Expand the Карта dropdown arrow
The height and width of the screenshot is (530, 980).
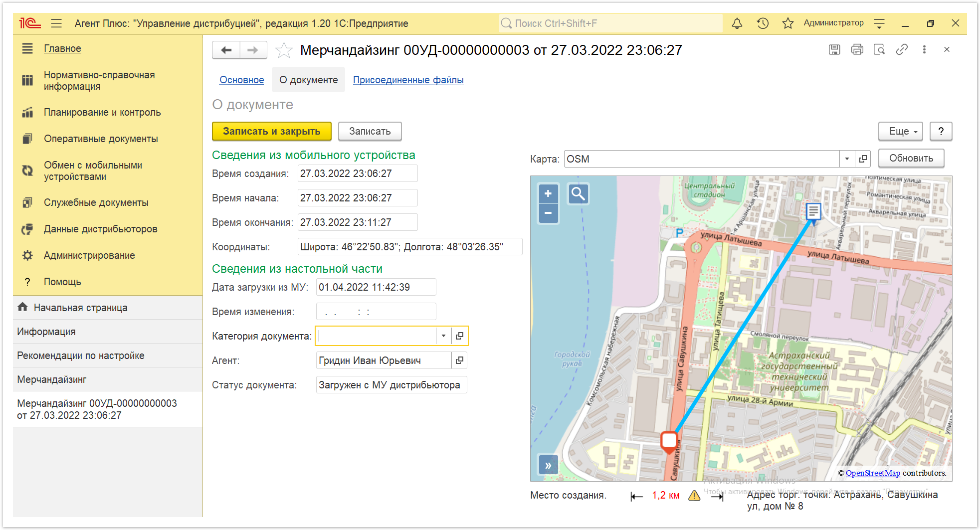click(x=847, y=159)
